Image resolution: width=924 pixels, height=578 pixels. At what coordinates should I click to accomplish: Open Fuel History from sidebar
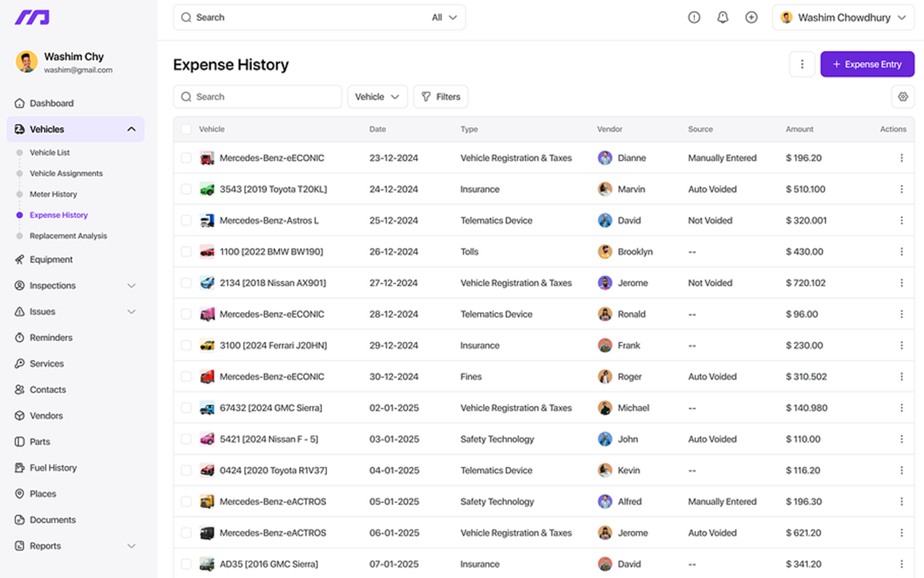point(53,467)
